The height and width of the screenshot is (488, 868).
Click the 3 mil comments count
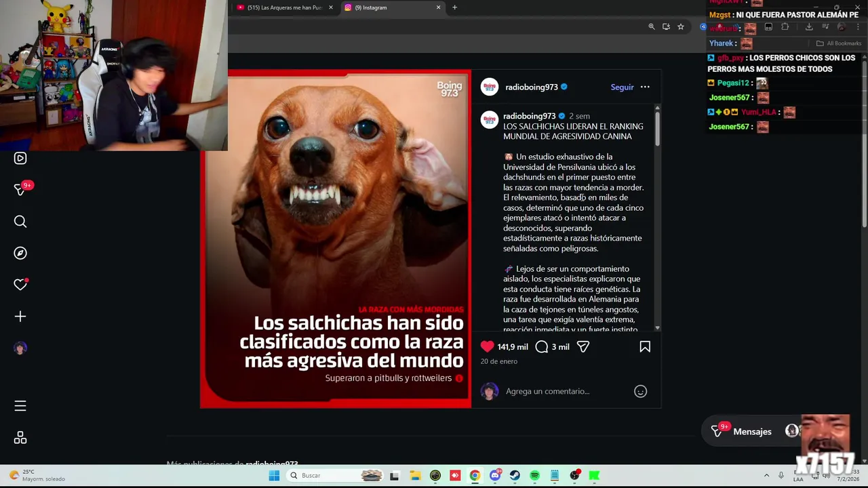(x=560, y=346)
